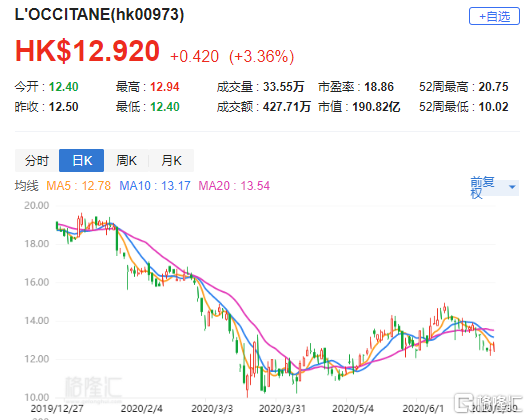Expand the 前复权 adjustment dropdown
The image size is (529, 420).
(494, 187)
